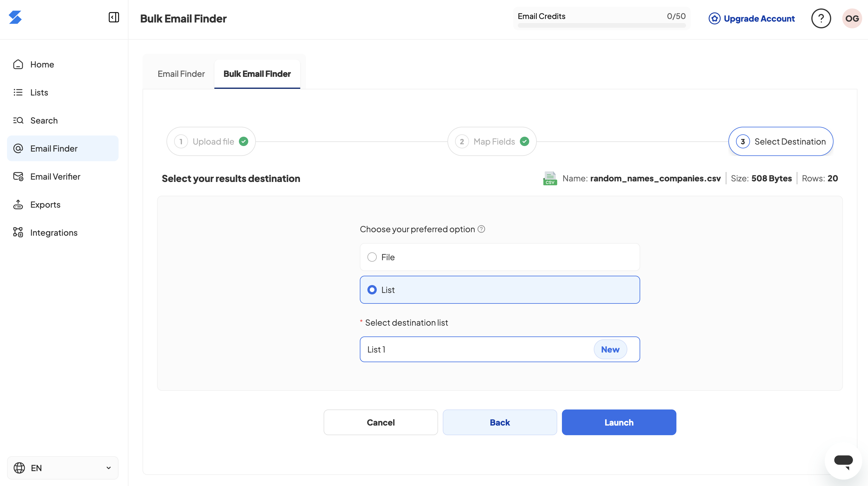Open the chat support bubble

click(843, 461)
